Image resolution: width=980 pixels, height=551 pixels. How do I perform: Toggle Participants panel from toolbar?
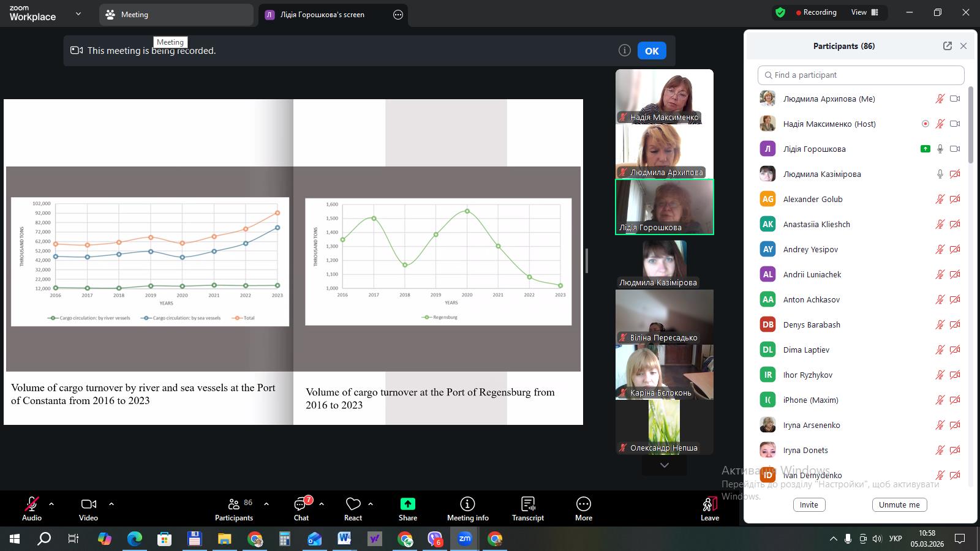(234, 504)
